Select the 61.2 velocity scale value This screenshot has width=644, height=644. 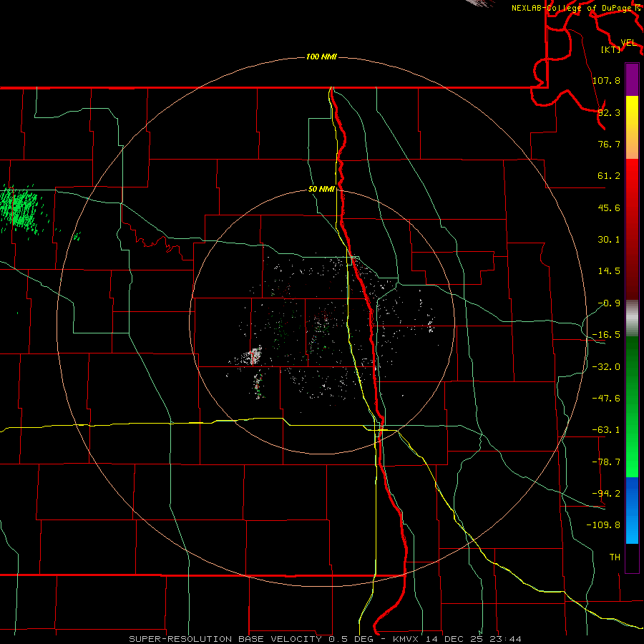click(x=609, y=176)
